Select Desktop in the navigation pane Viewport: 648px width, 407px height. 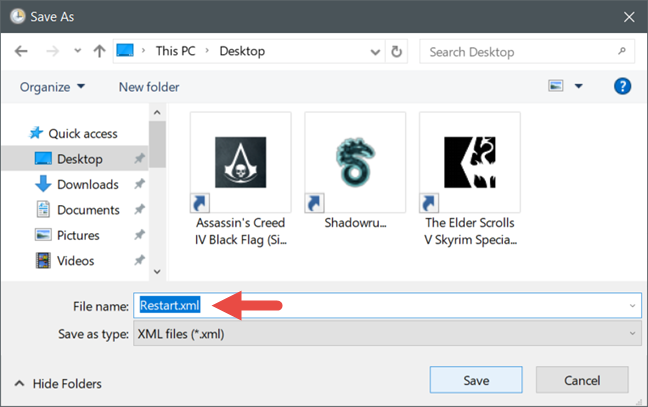[x=75, y=159]
